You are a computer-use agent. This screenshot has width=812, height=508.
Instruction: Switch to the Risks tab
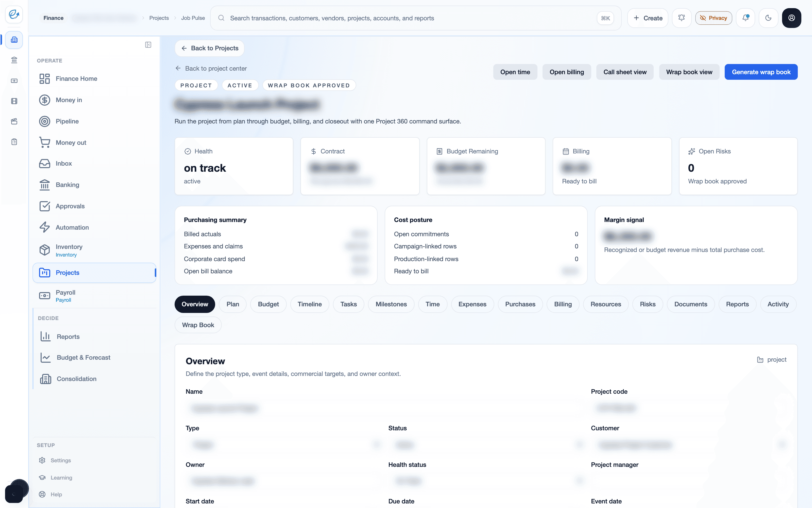pos(648,304)
